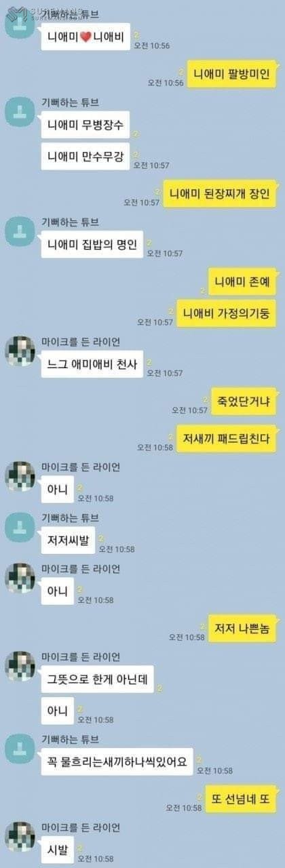Screen dimensions: 285x868
Task: Open the 마이크를 든 라이언 name above 시발
Action: tap(81, 827)
